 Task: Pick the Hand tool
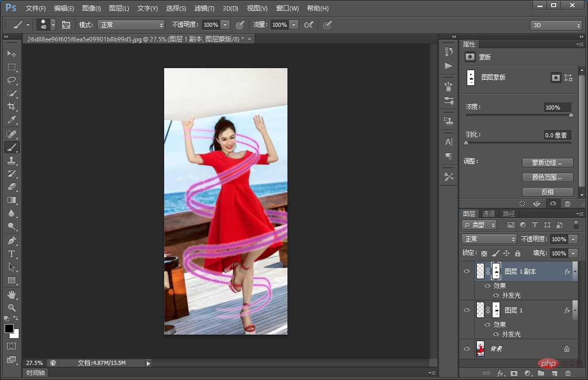click(x=12, y=294)
